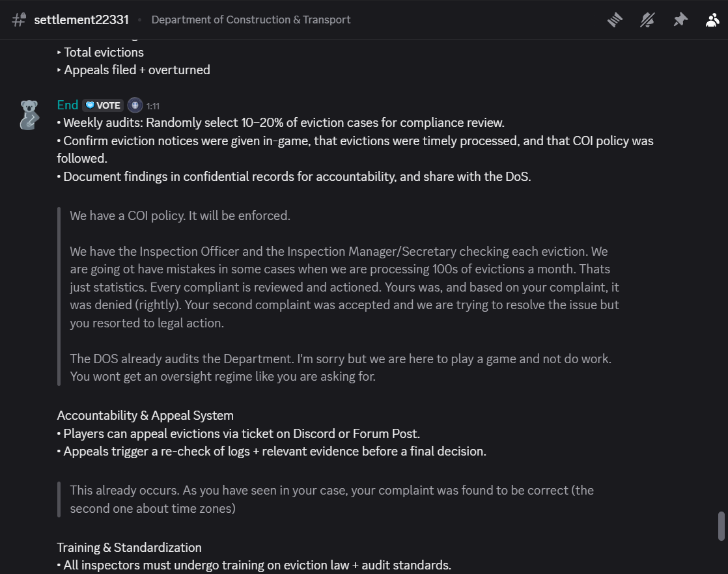Open End's koala avatar profile
The height and width of the screenshot is (574, 728).
pos(29,115)
